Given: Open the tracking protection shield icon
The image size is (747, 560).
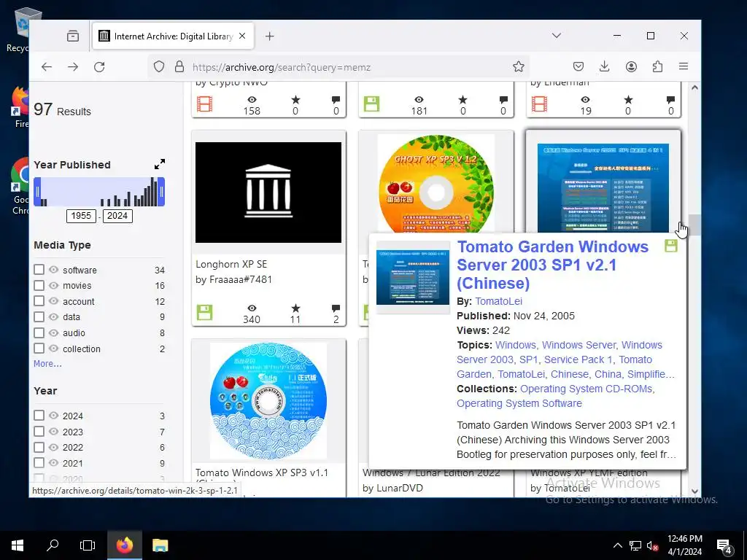Looking at the screenshot, I should tap(159, 66).
